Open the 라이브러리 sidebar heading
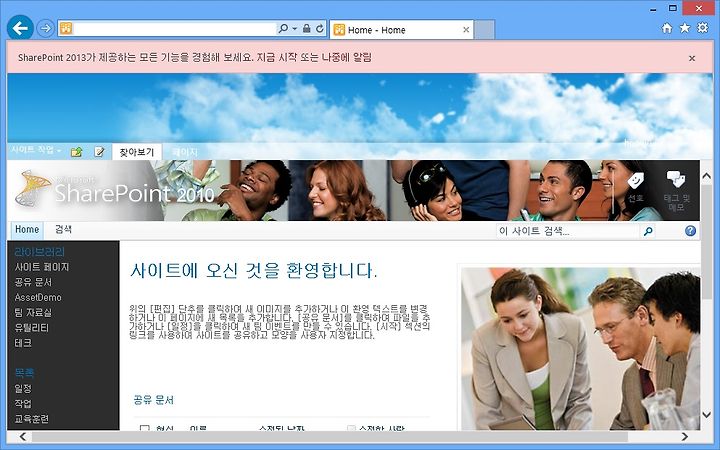Viewport: 720px width, 450px height. [x=39, y=252]
